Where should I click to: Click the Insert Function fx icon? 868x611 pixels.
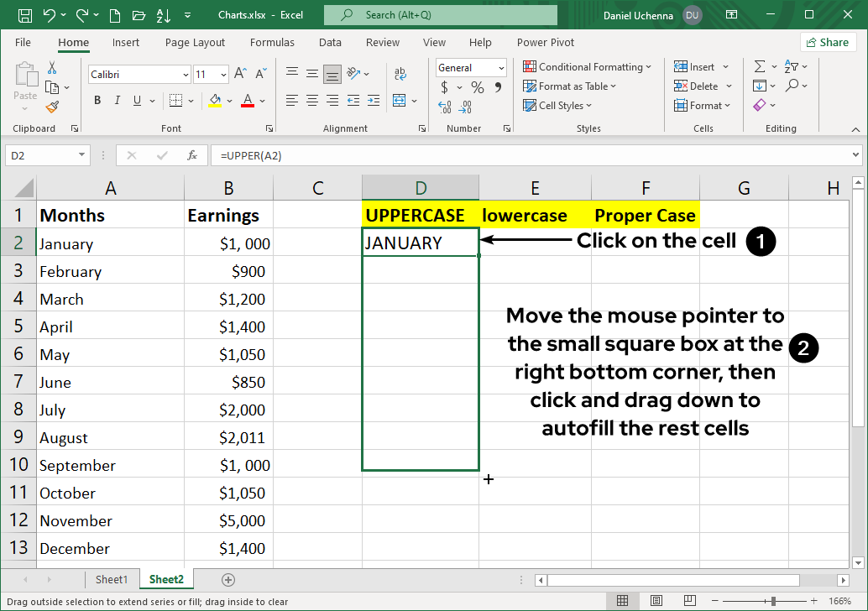coord(192,155)
